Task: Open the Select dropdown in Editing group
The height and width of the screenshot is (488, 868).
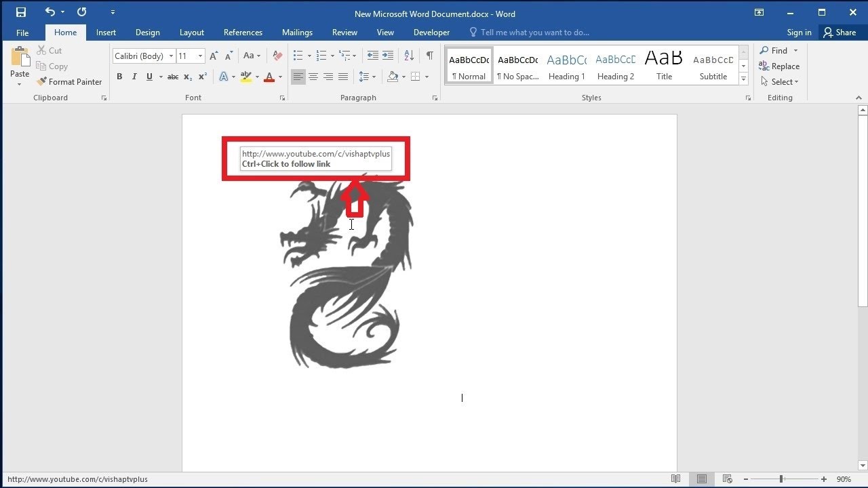Action: coord(779,82)
